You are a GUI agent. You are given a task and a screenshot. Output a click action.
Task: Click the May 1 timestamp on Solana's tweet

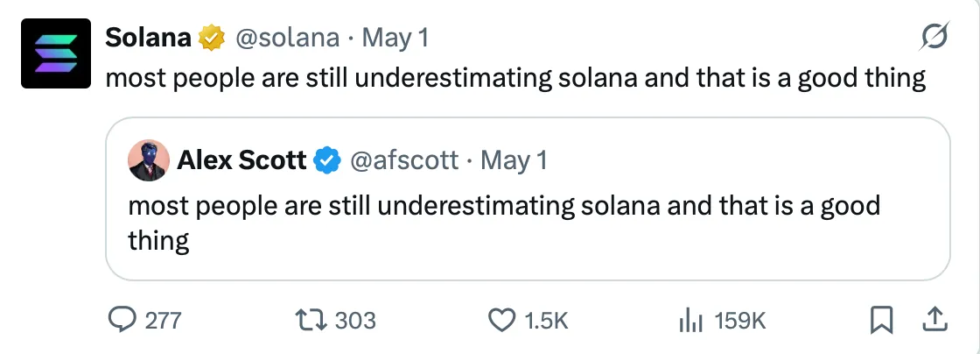pyautogui.click(x=395, y=38)
